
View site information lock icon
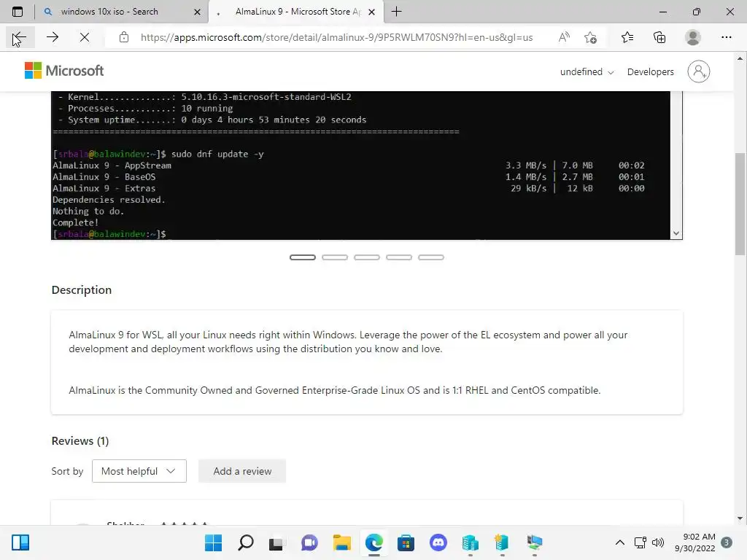[x=124, y=37]
